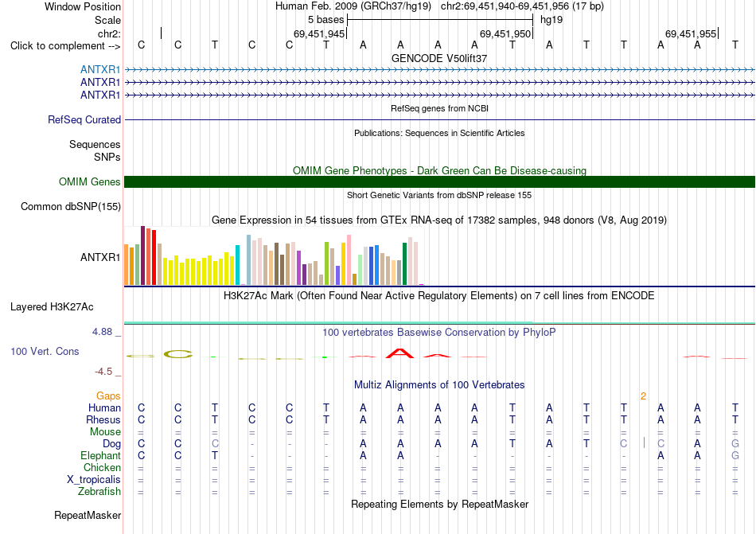Open the Common dbSNP(155) track label

point(71,206)
